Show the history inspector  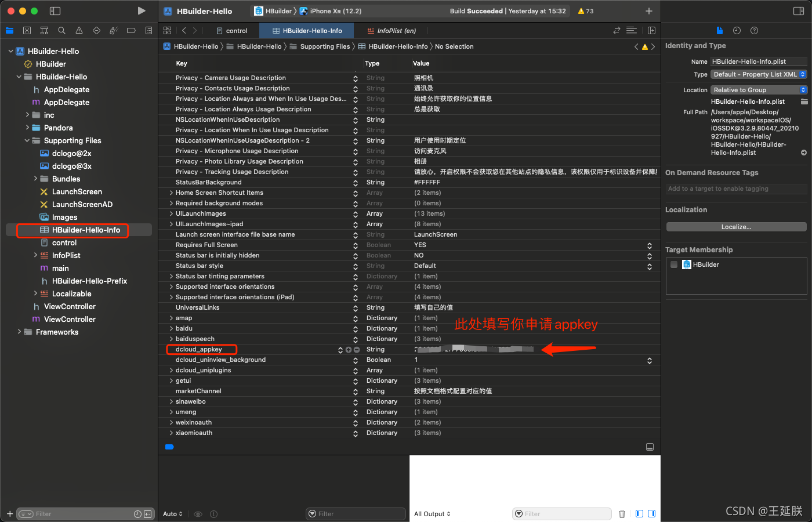point(737,31)
